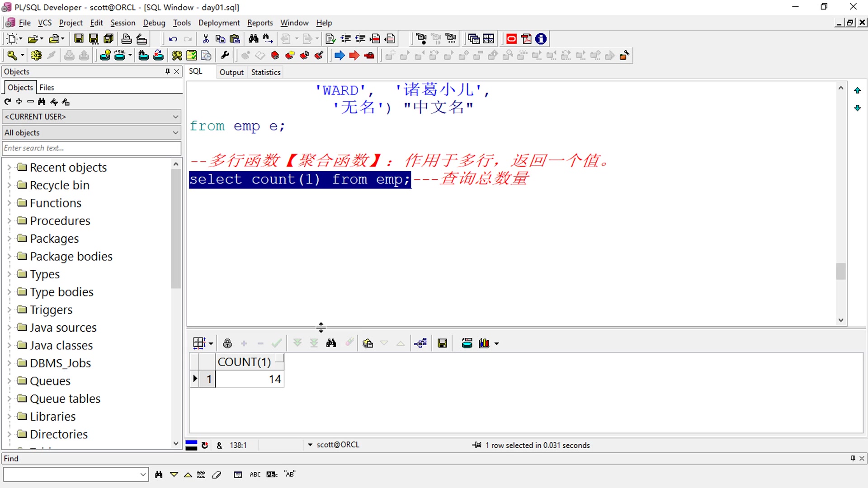Switch to the Output tab

[231, 72]
